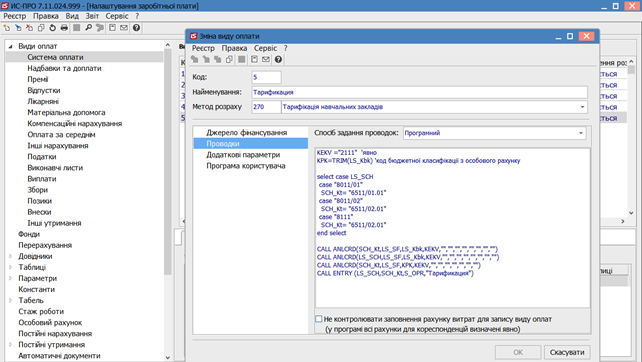Open the 'Спосіб задання проводок' dropdown
Screen dimensions: 642x362
(581, 133)
